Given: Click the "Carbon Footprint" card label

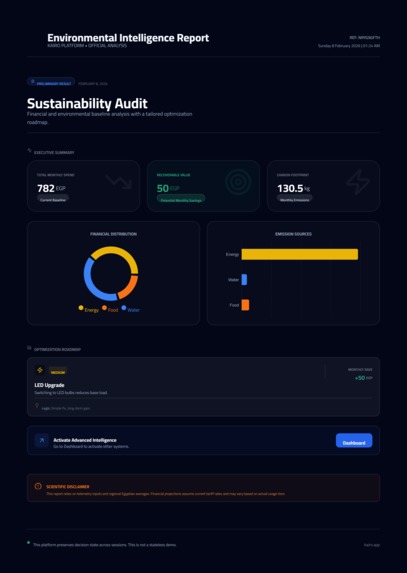Looking at the screenshot, I should (293, 175).
